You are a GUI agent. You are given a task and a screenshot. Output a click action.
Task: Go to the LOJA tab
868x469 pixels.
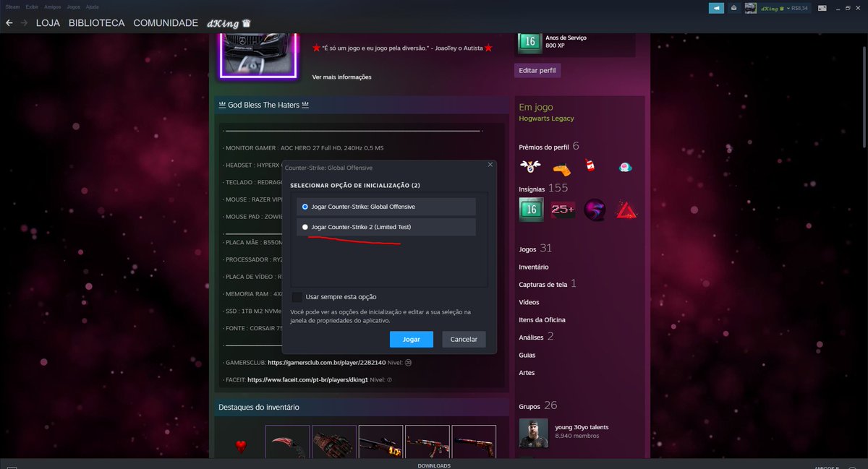[x=48, y=23]
